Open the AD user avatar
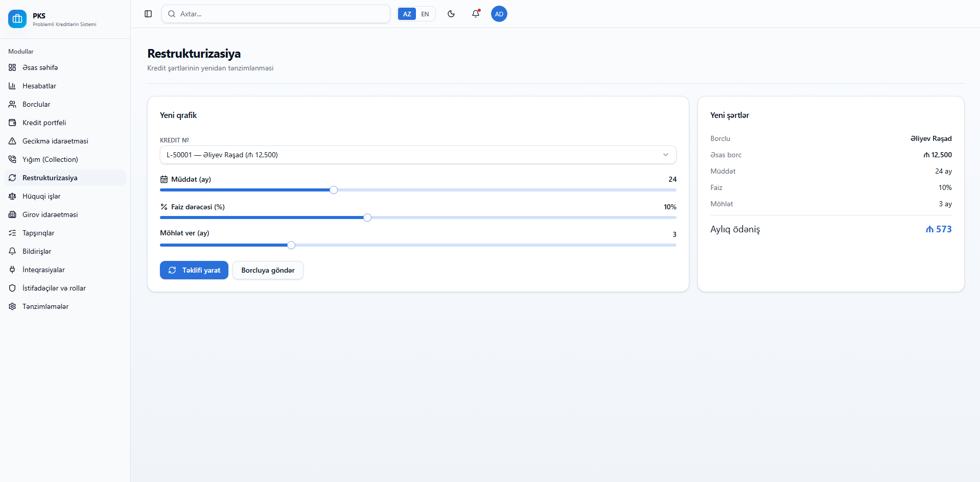The width and height of the screenshot is (980, 482). tap(499, 14)
